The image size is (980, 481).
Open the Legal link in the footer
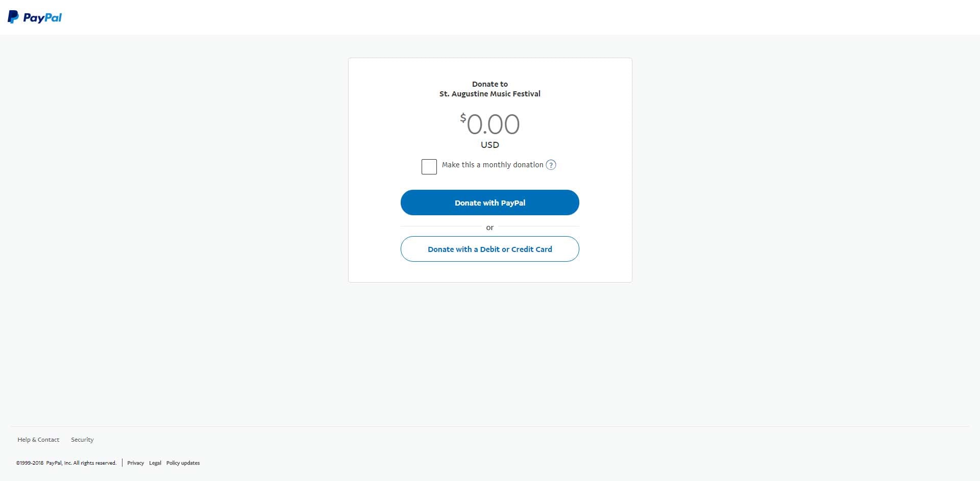pyautogui.click(x=155, y=463)
